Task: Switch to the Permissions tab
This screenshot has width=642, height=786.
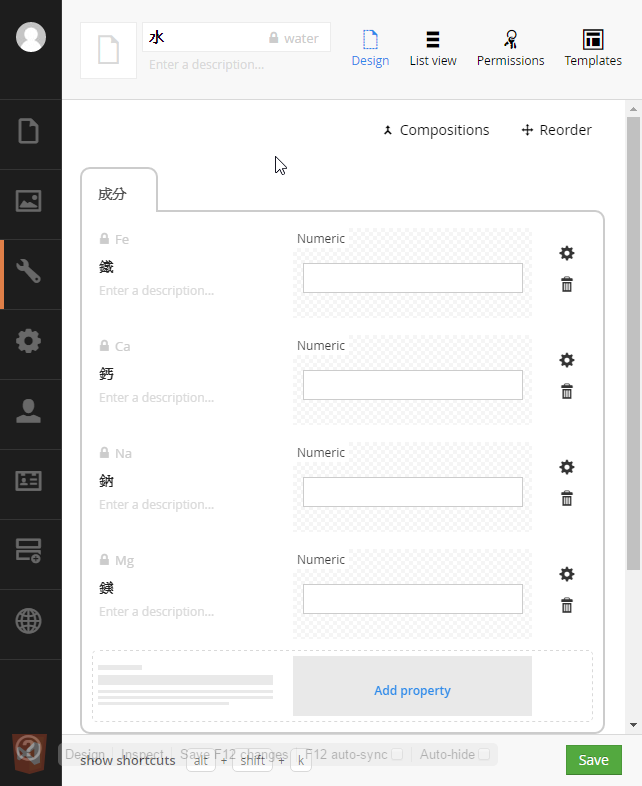Action: pos(510,49)
